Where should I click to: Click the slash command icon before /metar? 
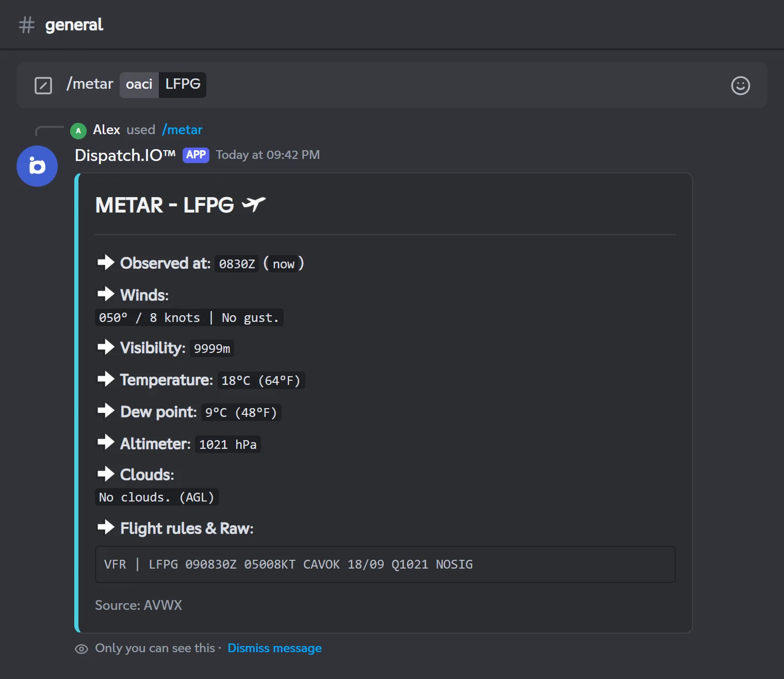click(43, 86)
